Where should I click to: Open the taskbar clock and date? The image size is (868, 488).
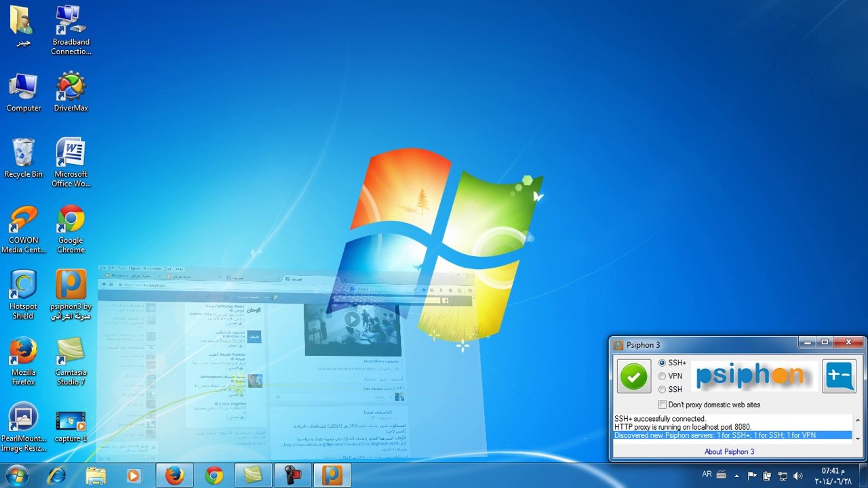(x=832, y=475)
